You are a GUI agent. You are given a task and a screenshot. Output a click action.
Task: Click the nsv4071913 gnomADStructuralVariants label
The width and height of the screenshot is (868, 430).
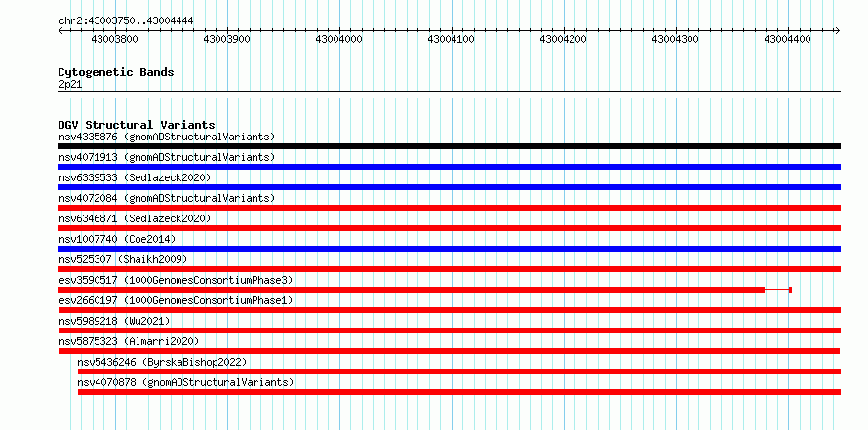tap(167, 157)
